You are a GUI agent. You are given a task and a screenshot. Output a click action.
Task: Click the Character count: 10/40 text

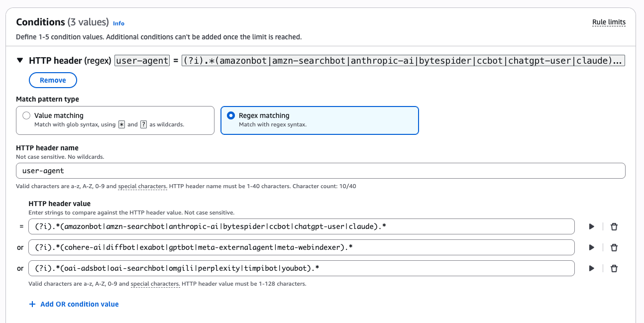pyautogui.click(x=324, y=186)
